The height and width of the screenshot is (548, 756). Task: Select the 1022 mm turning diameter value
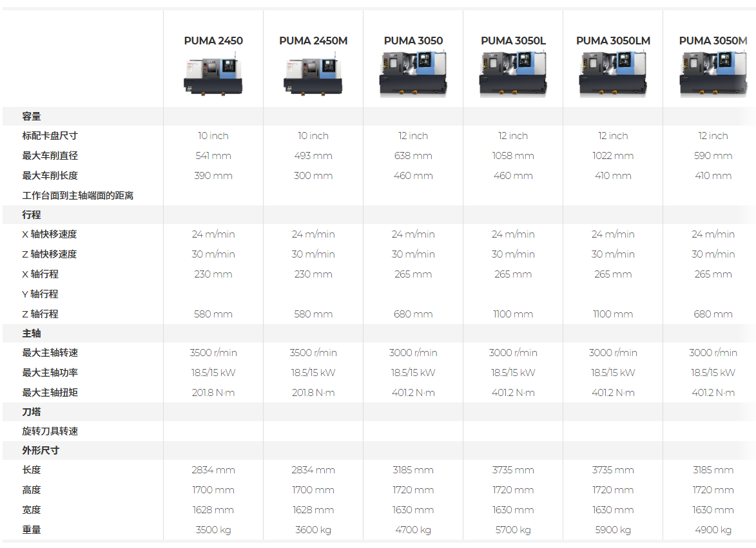(x=613, y=156)
